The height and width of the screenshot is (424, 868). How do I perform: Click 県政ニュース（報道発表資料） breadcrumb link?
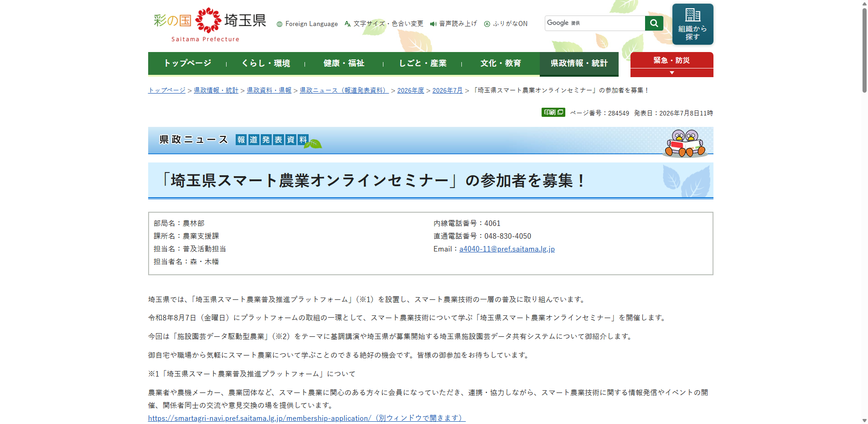(344, 90)
